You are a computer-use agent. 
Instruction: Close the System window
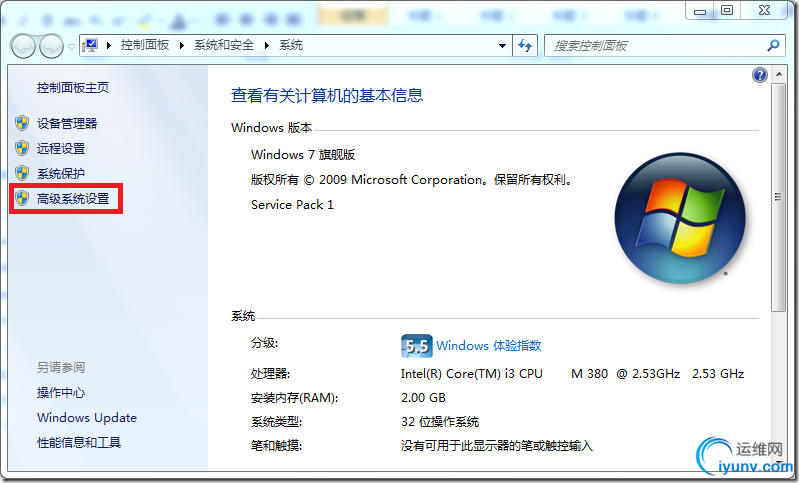pos(764,10)
